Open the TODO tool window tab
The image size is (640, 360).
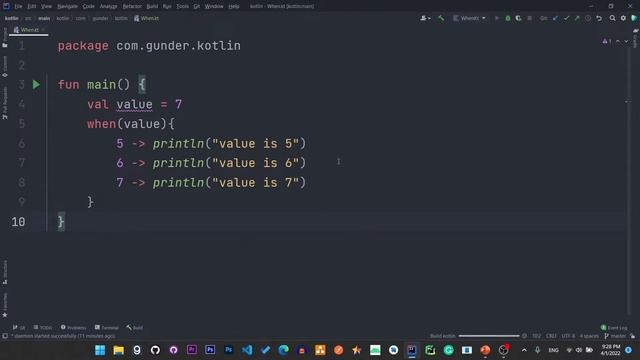[x=43, y=327]
